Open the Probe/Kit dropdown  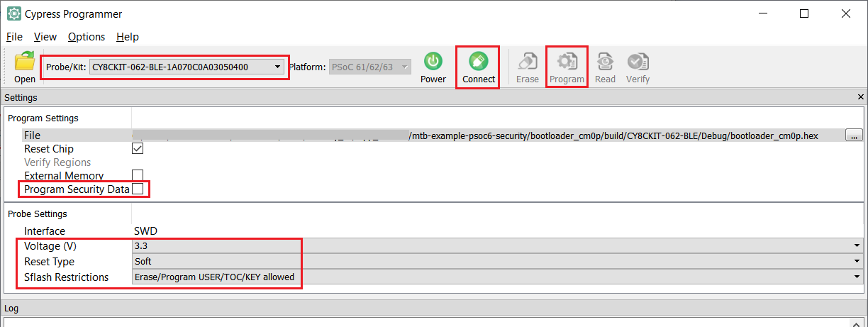[187, 67]
